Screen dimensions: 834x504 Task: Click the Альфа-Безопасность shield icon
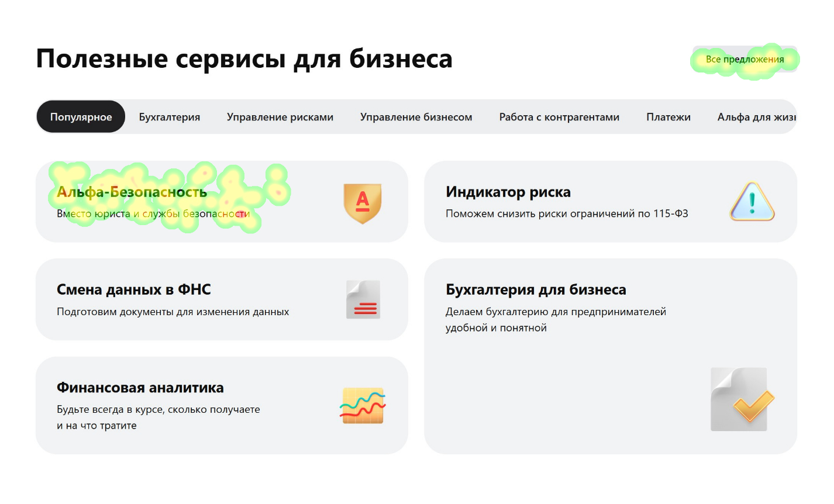tap(363, 203)
